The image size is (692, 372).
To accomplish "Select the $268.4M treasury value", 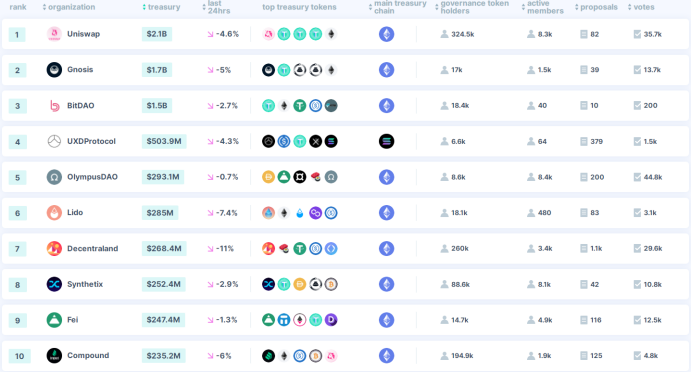I will click(164, 248).
